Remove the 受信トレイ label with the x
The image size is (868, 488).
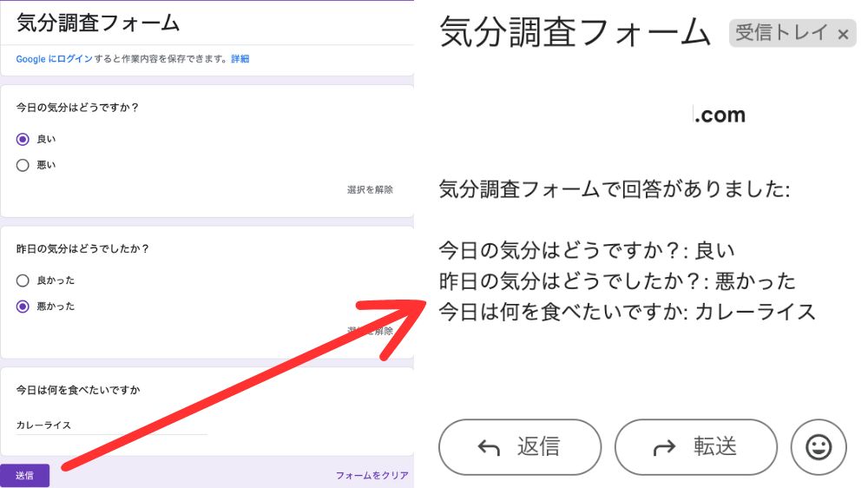(843, 34)
